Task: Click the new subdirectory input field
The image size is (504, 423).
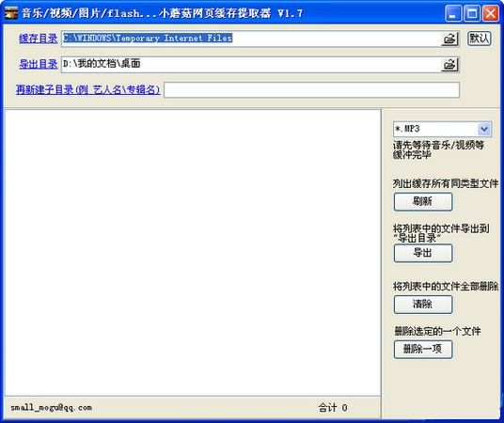Action: pyautogui.click(x=311, y=90)
